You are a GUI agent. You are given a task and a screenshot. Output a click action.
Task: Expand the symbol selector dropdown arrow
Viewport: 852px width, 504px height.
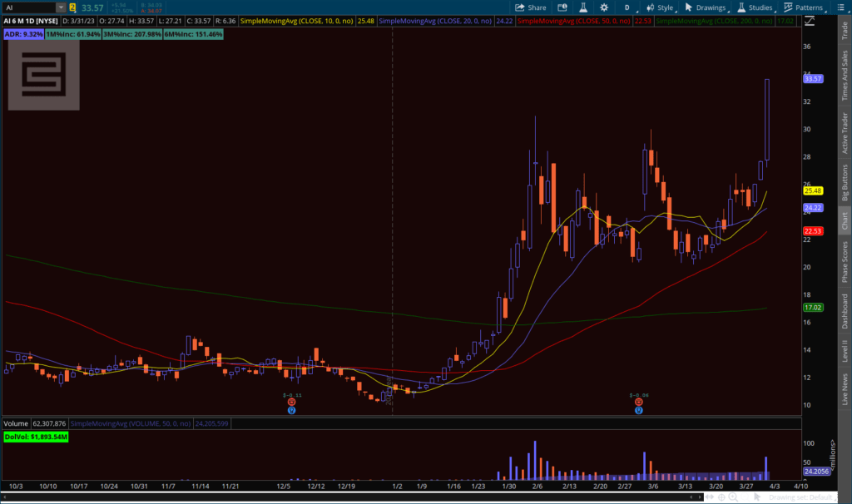pyautogui.click(x=61, y=7)
